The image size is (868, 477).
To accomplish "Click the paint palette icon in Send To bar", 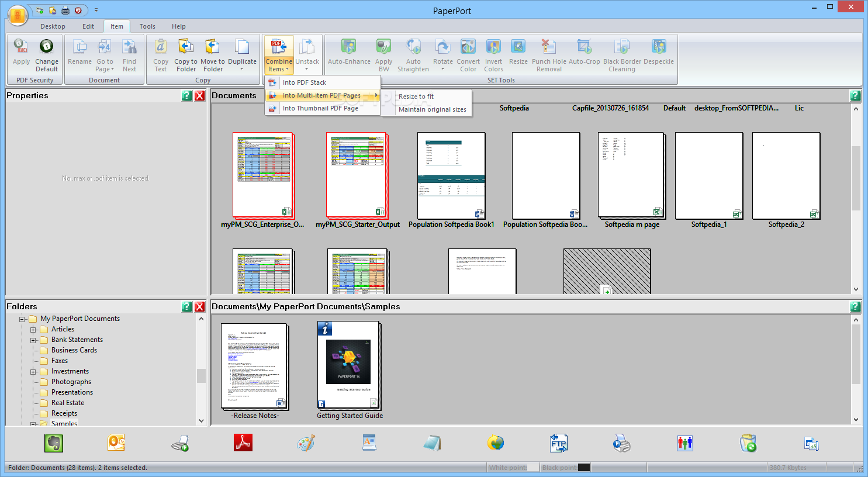I will pos(306,443).
